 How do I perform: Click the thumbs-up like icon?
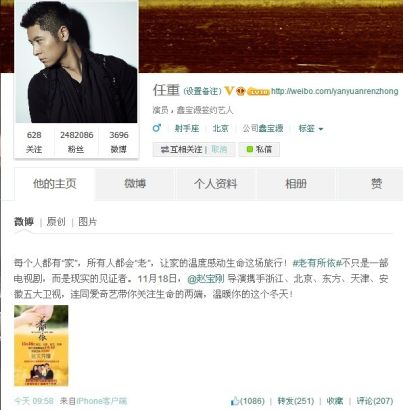click(x=235, y=401)
